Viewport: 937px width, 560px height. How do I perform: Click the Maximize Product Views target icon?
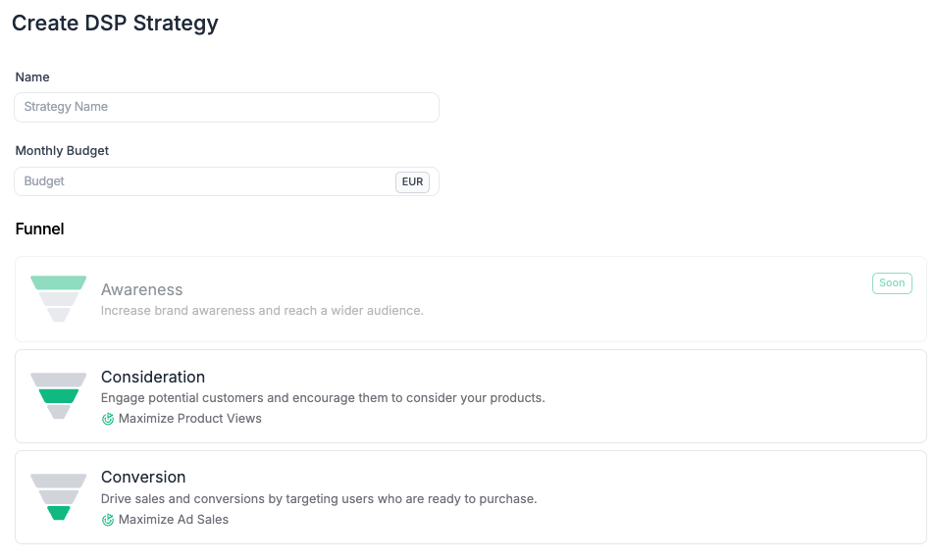[x=108, y=419]
